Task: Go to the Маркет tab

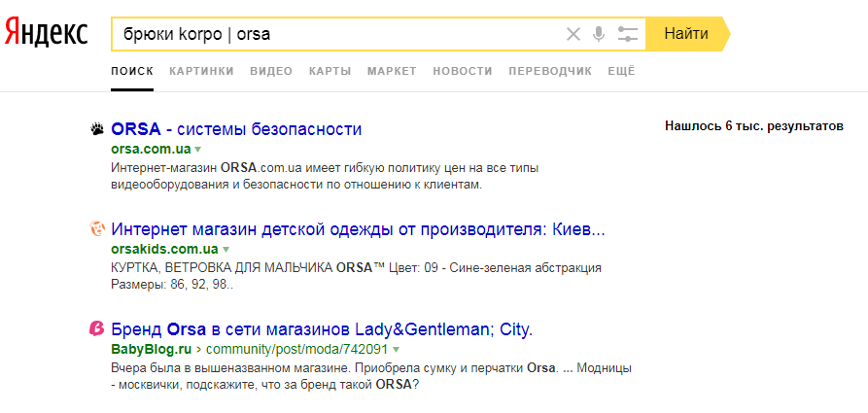Action: click(392, 71)
